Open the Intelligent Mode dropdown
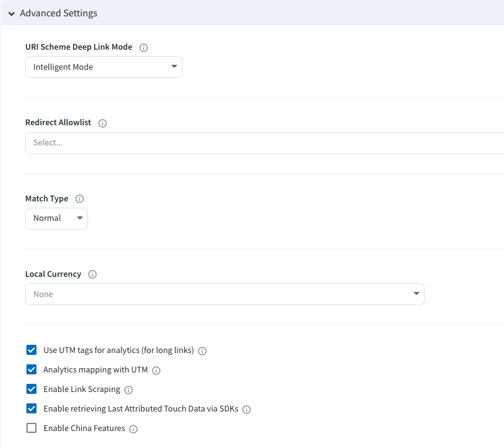 click(104, 67)
